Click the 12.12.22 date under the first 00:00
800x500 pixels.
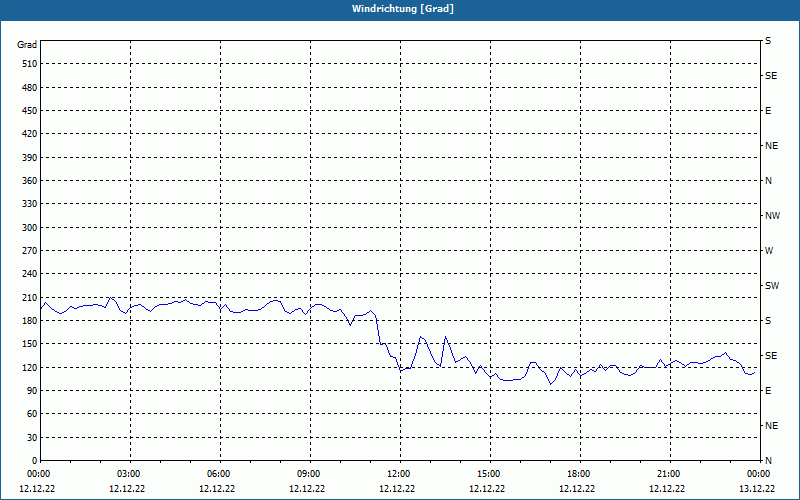click(37, 489)
